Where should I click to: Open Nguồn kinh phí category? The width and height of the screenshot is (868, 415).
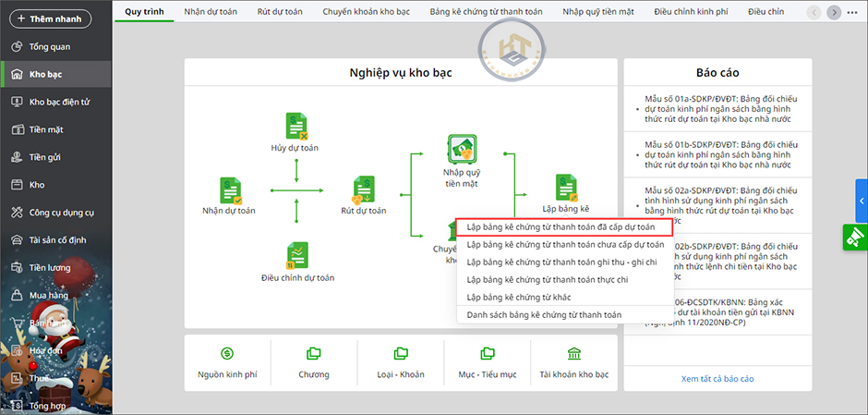tap(227, 354)
